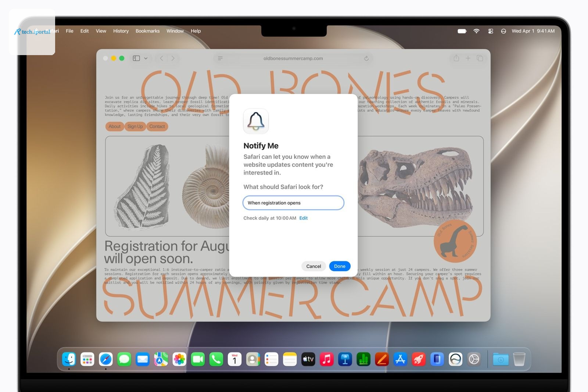Open Control Center from menu bar
Image resolution: width=588 pixels, height=392 pixels.
click(x=491, y=31)
